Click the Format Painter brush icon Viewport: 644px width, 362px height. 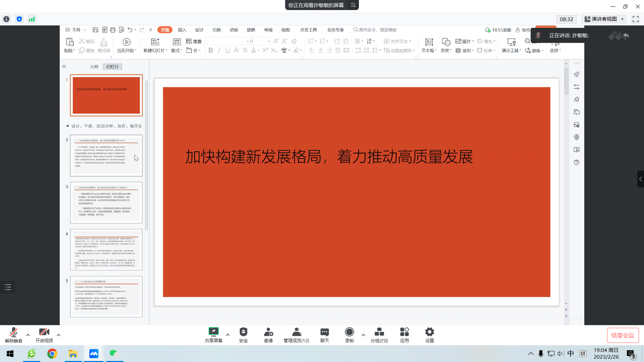[x=104, y=42]
